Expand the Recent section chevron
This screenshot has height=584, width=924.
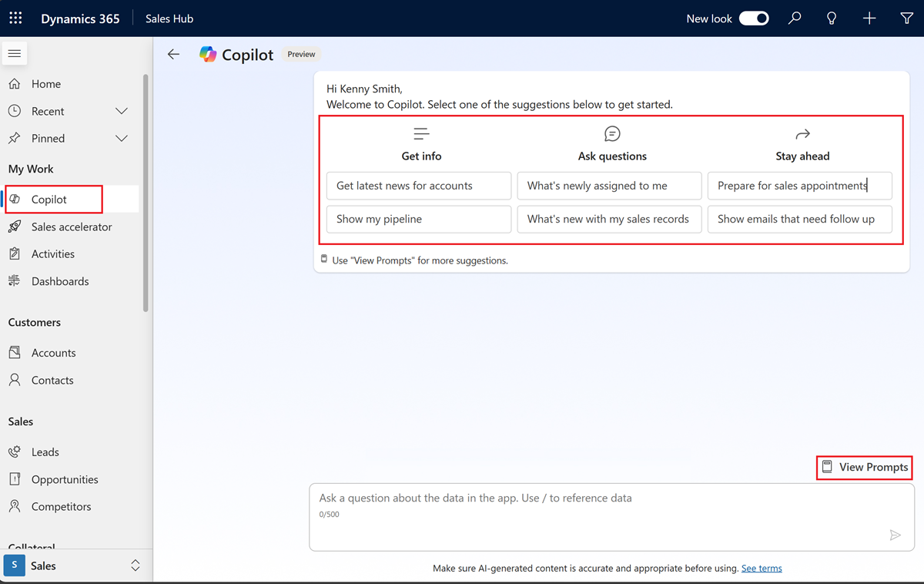[x=122, y=112]
